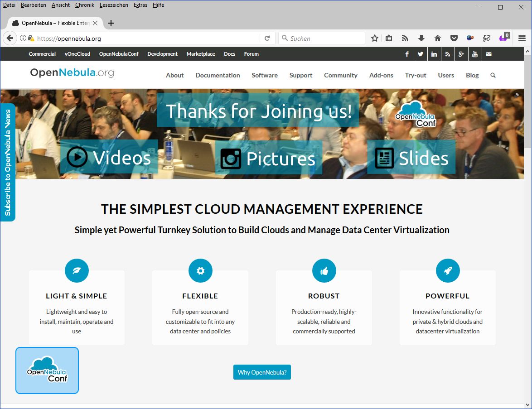This screenshot has width=532, height=409.
Task: Open OpenNebula's LinkedIn icon
Action: (x=434, y=54)
